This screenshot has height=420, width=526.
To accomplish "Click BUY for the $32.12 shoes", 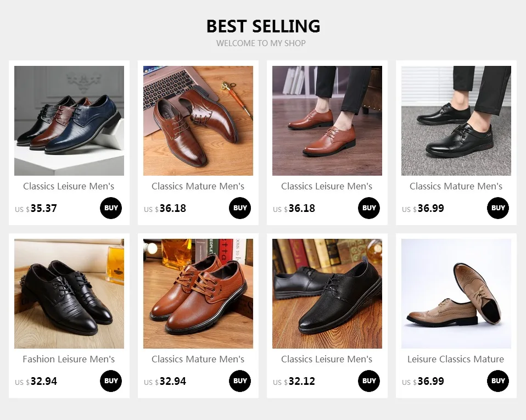I will coord(369,381).
